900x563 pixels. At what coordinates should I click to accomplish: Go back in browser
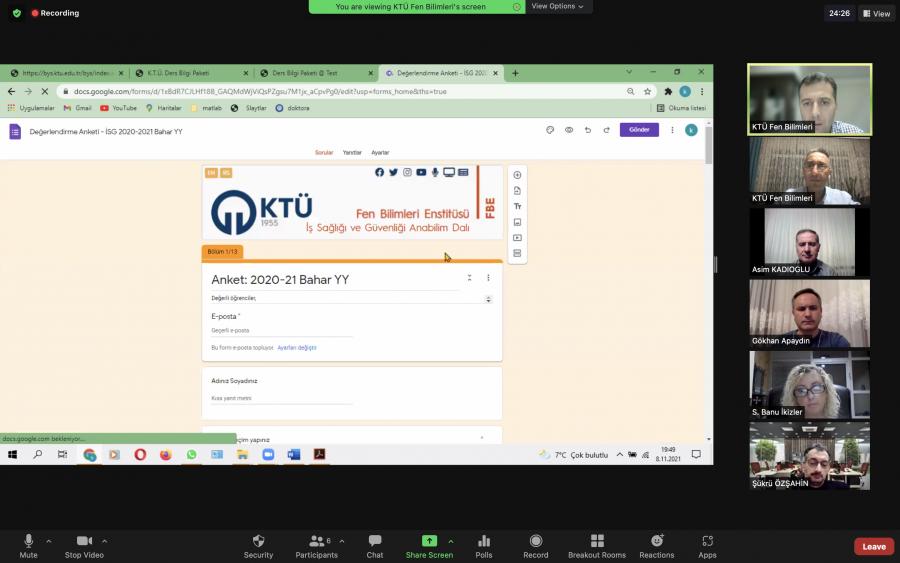tap(11, 91)
